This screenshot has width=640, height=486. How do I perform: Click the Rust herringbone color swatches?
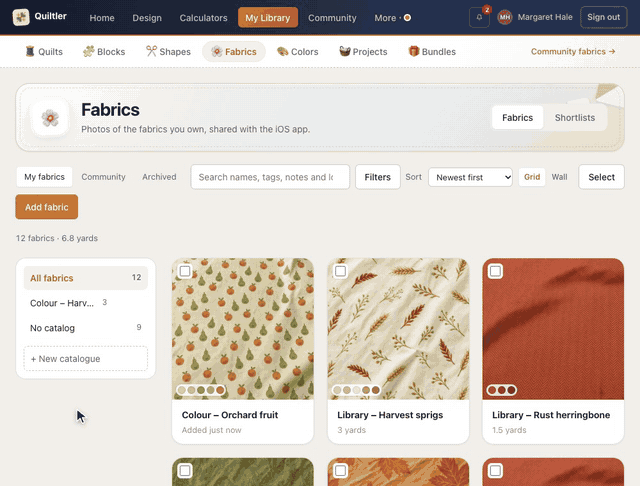(502, 390)
